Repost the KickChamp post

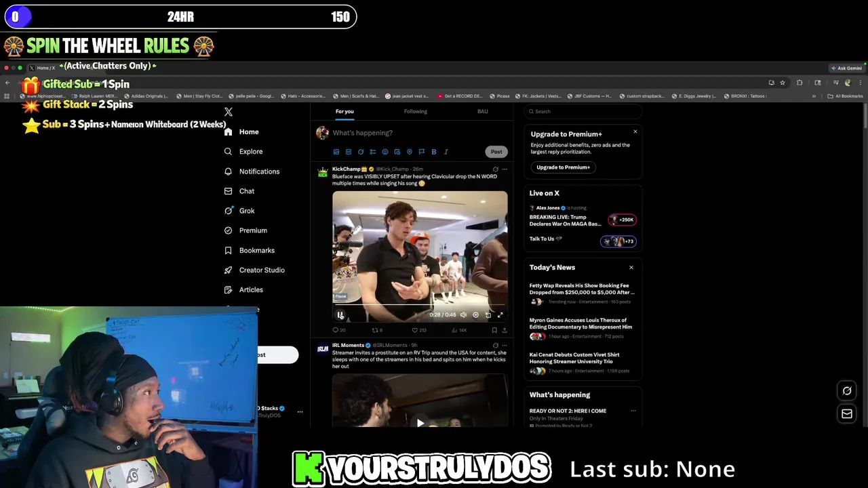pyautogui.click(x=377, y=330)
